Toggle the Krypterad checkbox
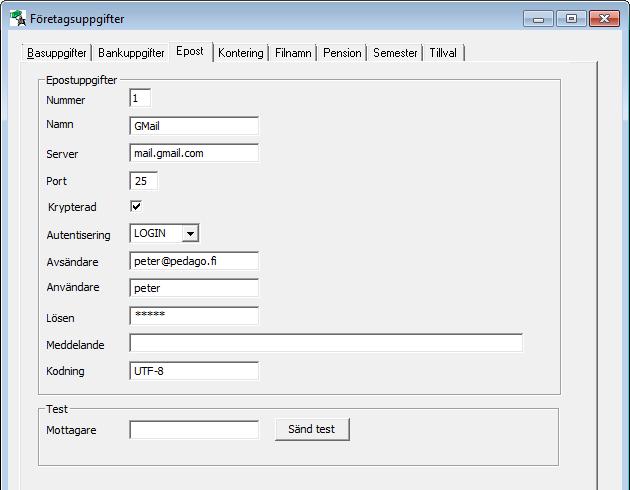The width and height of the screenshot is (630, 490). [x=136, y=206]
